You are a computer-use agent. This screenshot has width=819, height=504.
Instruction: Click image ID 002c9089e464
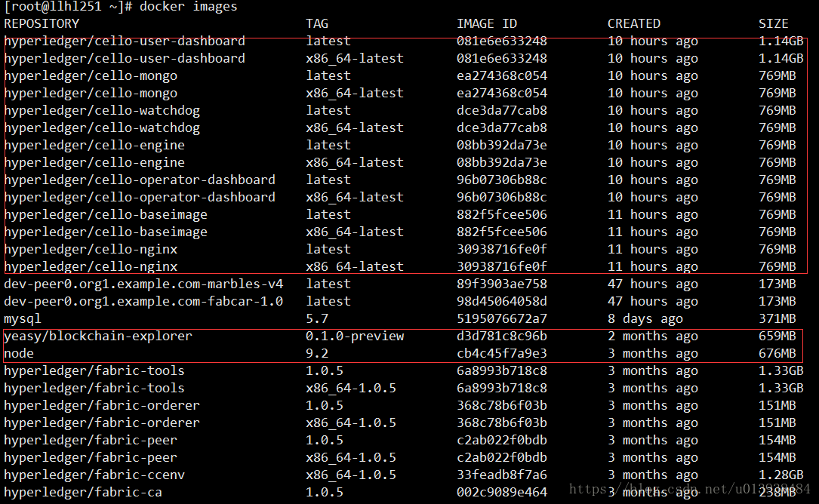[502, 492]
